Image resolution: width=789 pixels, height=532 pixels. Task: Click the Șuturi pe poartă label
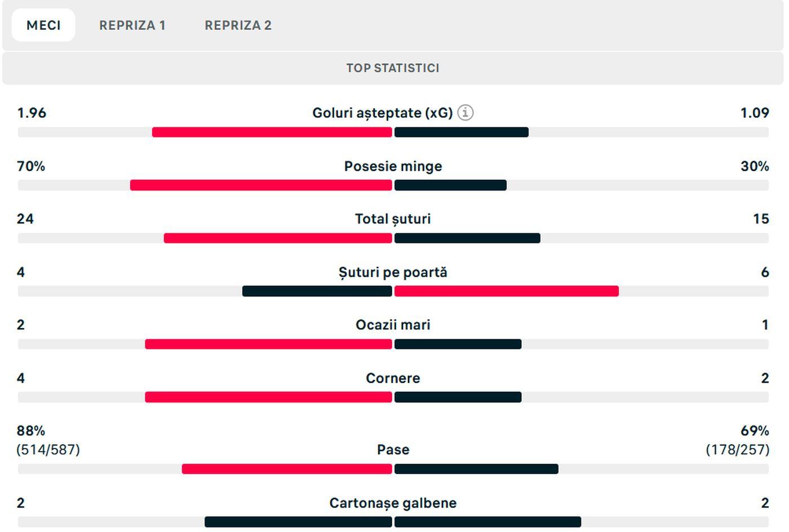[393, 272]
